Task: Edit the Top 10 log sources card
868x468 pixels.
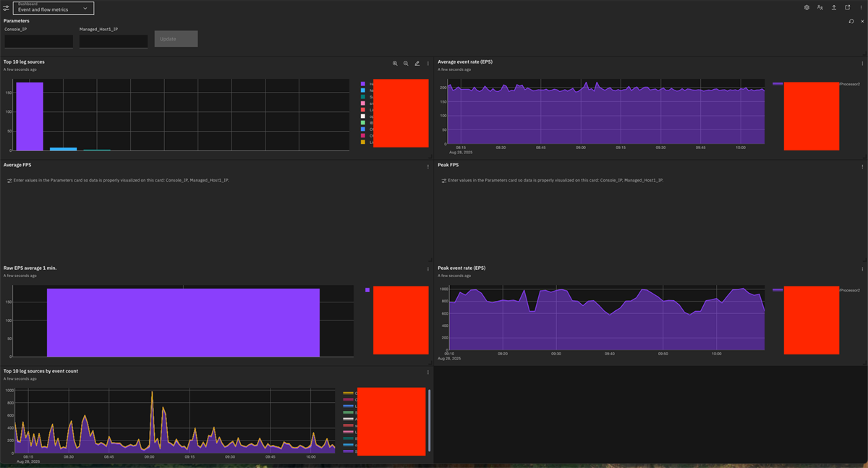Action: [417, 64]
